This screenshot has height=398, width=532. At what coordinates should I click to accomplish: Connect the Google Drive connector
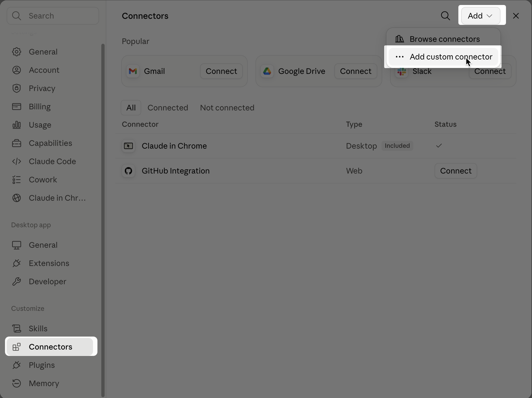tap(355, 71)
